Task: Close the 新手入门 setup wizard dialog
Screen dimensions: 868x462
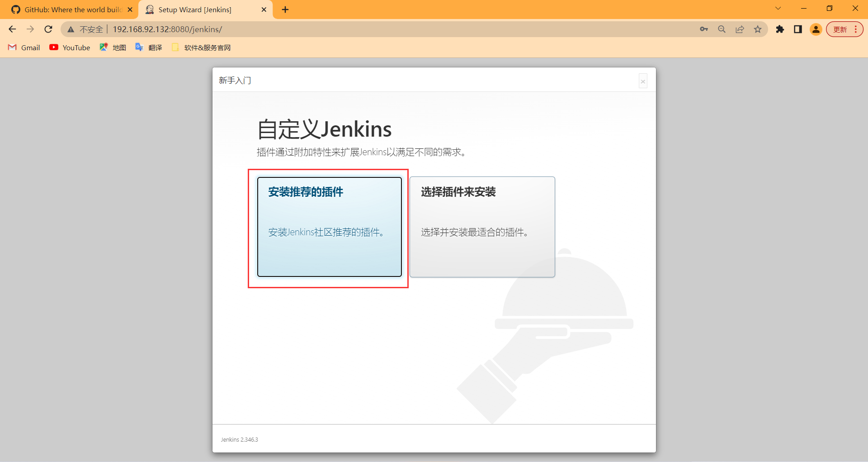Action: [642, 81]
